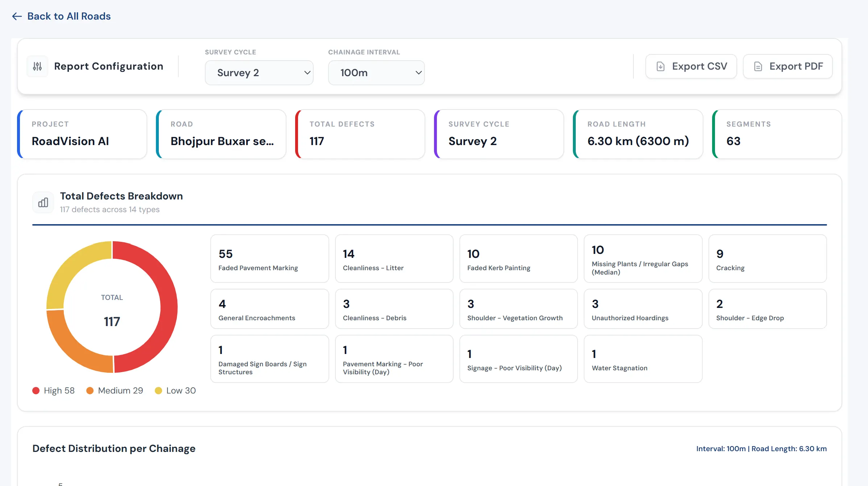Image resolution: width=868 pixels, height=486 pixels.
Task: Select the Project RoadVision AI card
Action: click(x=82, y=134)
